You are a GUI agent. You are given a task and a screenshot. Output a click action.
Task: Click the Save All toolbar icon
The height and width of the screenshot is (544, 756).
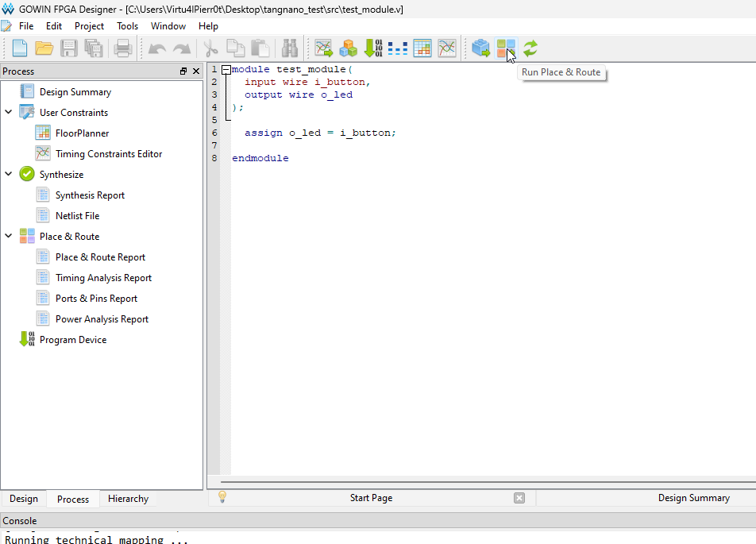[x=94, y=48]
